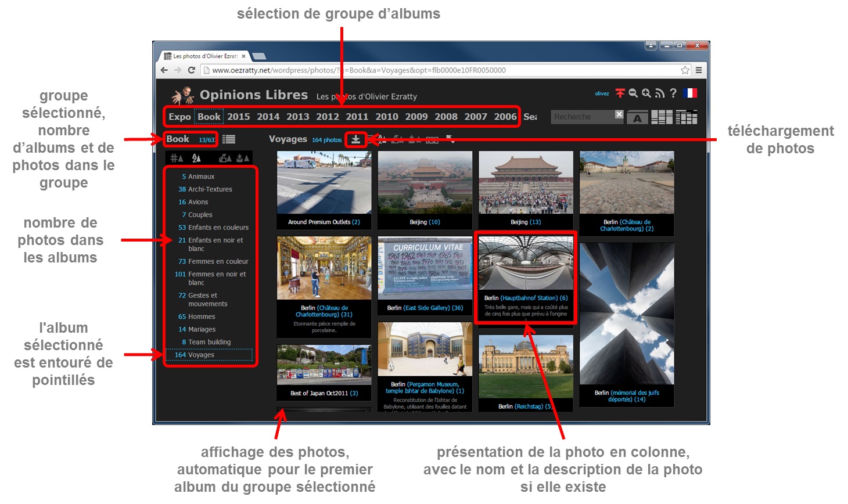The width and height of the screenshot is (848, 504).
Task: Select the 2014 album group
Action: click(x=268, y=117)
